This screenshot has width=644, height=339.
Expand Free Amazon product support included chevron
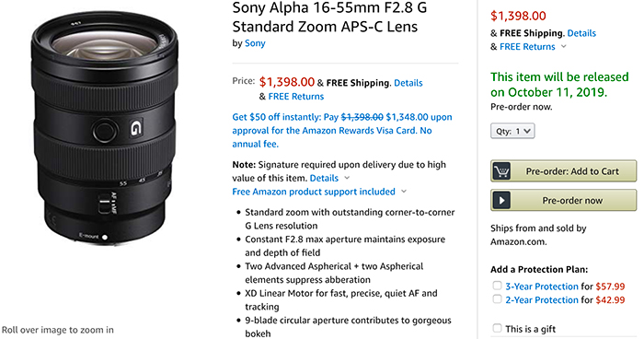(404, 192)
